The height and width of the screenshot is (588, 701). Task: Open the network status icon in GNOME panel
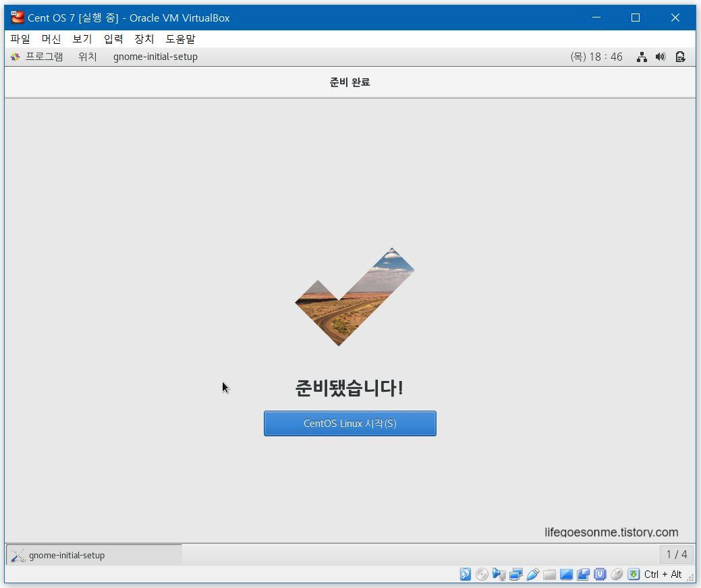tap(642, 57)
